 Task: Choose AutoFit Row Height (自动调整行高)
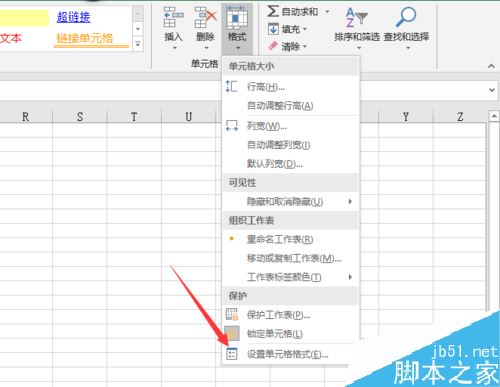point(291,106)
